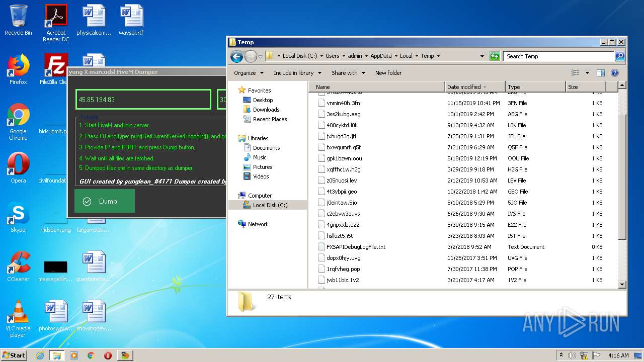Click AppData in the address breadcrumb
The height and width of the screenshot is (362, 644).
(381, 56)
